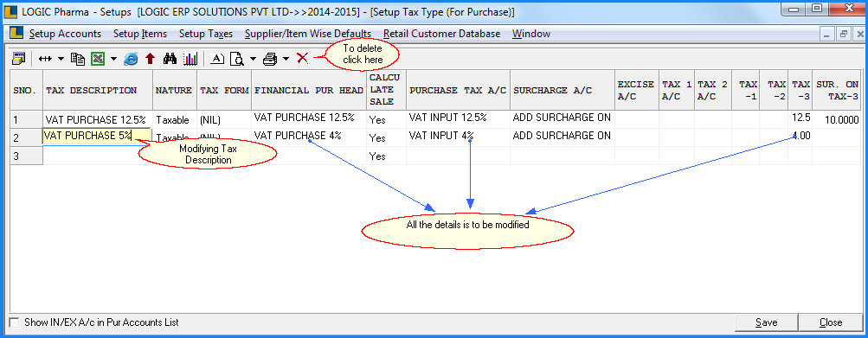This screenshot has height=338, width=868.
Task: Export to Excel using the green icon
Action: (98, 58)
